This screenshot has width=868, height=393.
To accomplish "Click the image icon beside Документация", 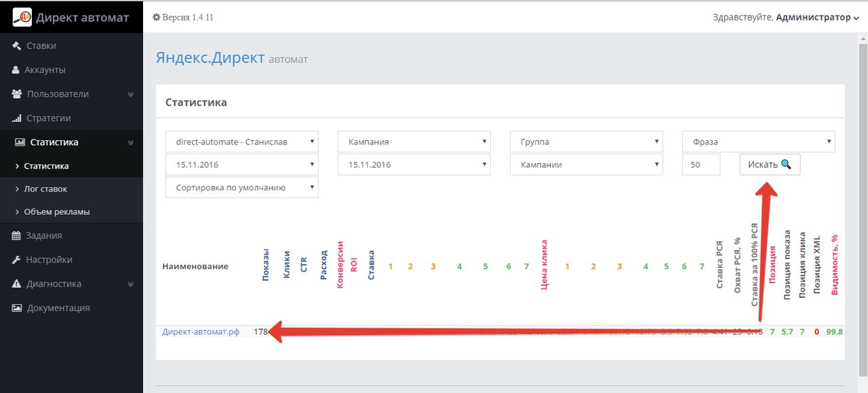I will point(17,308).
